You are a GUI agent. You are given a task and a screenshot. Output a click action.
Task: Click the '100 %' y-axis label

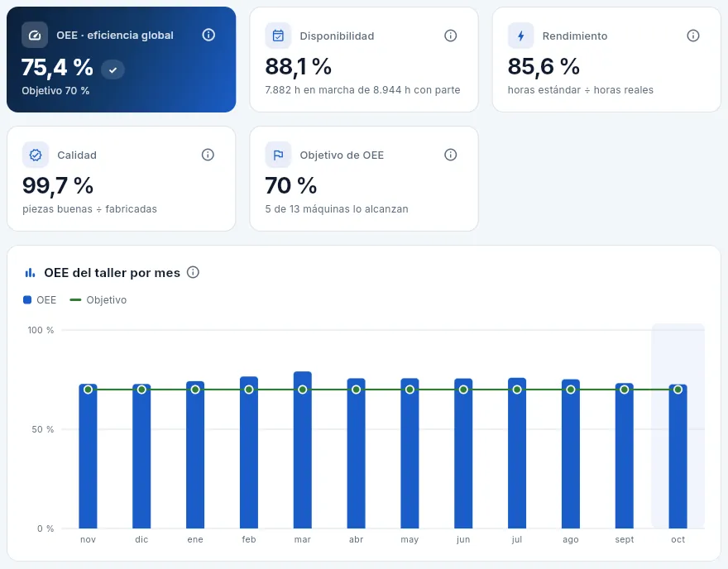point(41,330)
